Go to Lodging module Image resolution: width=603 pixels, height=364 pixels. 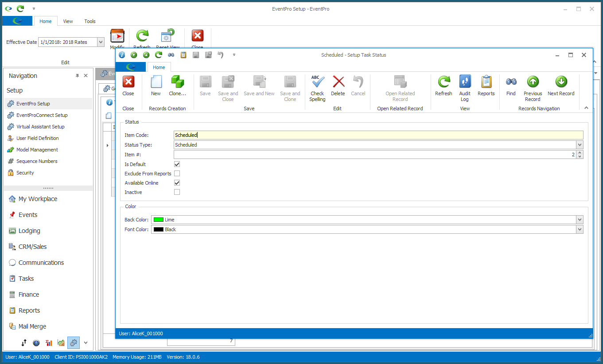tap(49, 231)
